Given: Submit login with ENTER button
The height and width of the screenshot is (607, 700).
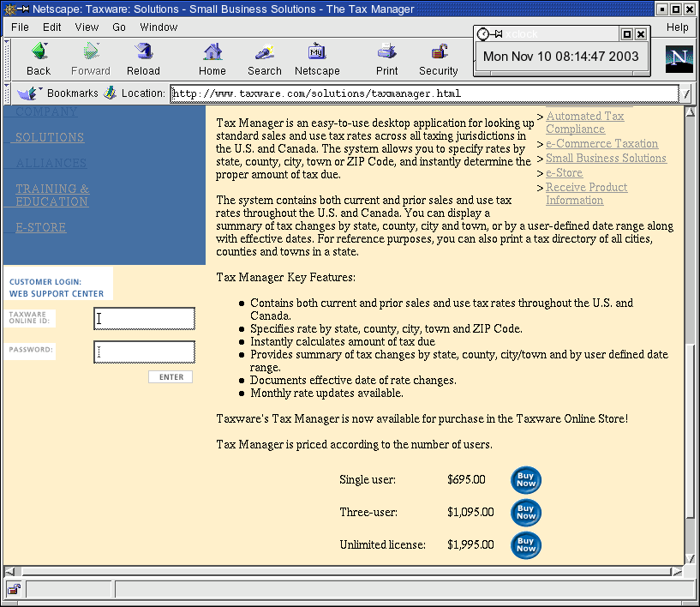Looking at the screenshot, I should click(171, 377).
